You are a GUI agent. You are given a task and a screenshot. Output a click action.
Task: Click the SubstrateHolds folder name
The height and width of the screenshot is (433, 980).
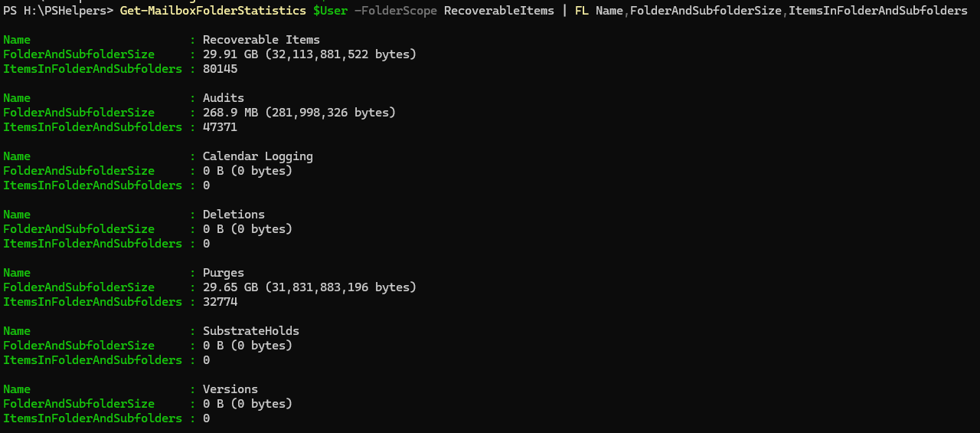pos(251,331)
